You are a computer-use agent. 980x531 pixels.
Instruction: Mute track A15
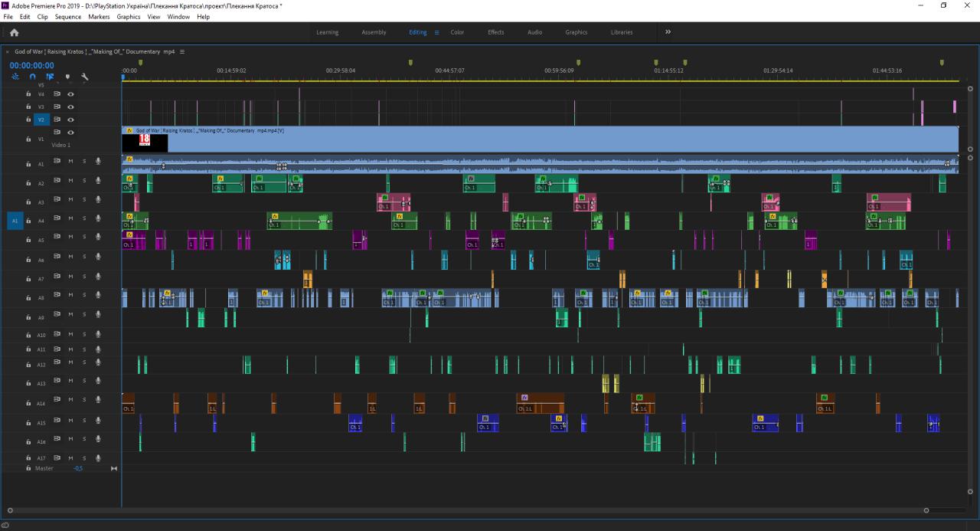(x=70, y=420)
